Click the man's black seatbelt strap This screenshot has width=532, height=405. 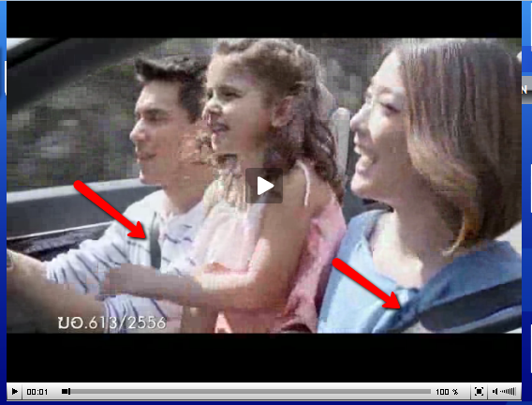[155, 241]
